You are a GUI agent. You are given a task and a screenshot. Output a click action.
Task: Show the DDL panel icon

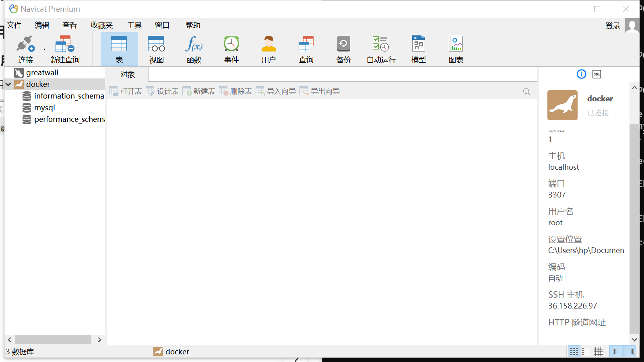click(597, 74)
